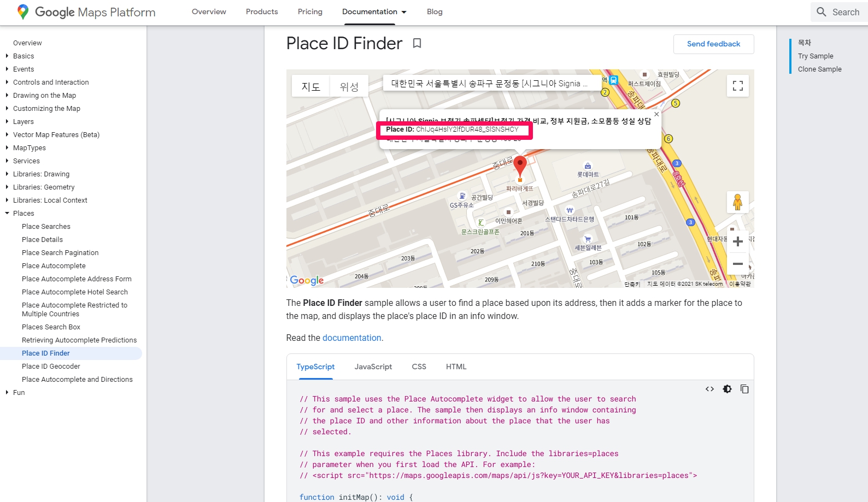Click the view source brackets icon

tap(709, 389)
